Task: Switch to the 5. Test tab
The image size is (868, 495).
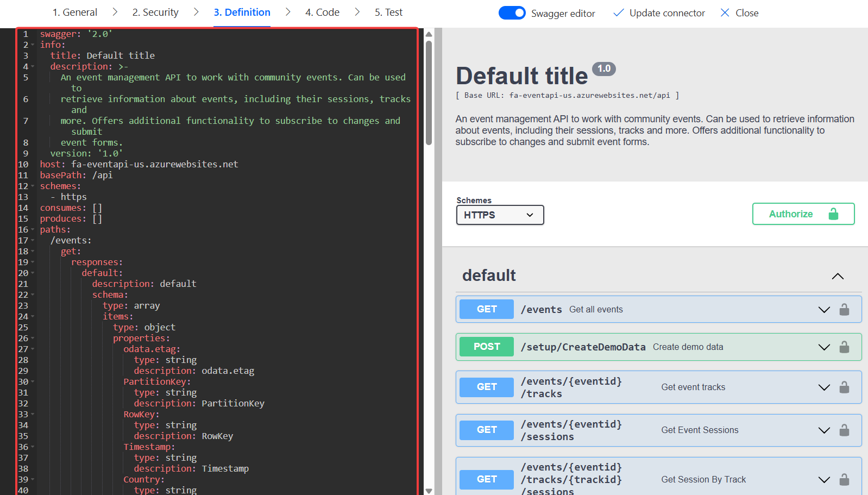Action: tap(388, 12)
